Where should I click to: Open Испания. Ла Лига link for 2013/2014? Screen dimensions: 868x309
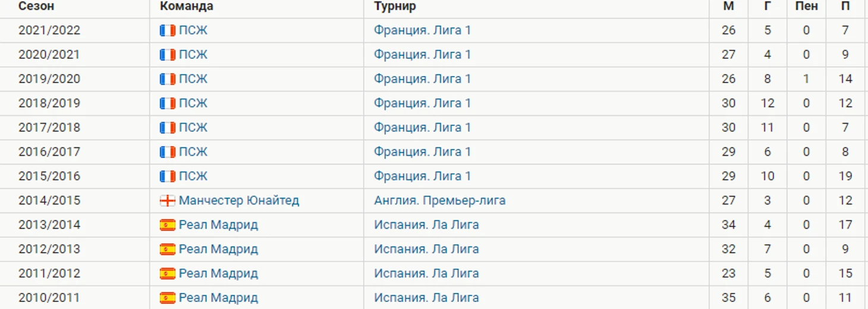click(x=426, y=225)
